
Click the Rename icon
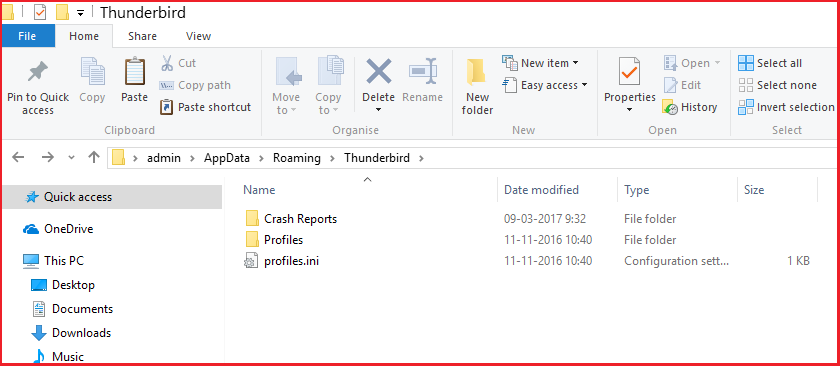(423, 72)
